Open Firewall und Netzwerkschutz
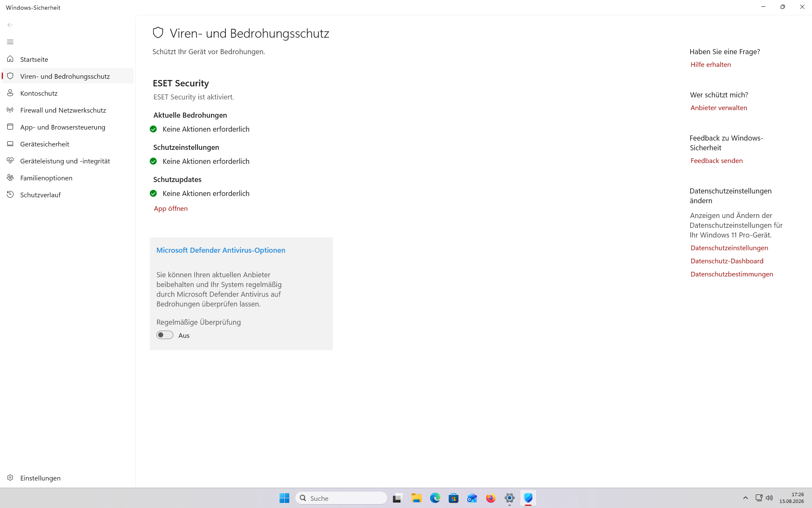The height and width of the screenshot is (508, 812). tap(68, 110)
